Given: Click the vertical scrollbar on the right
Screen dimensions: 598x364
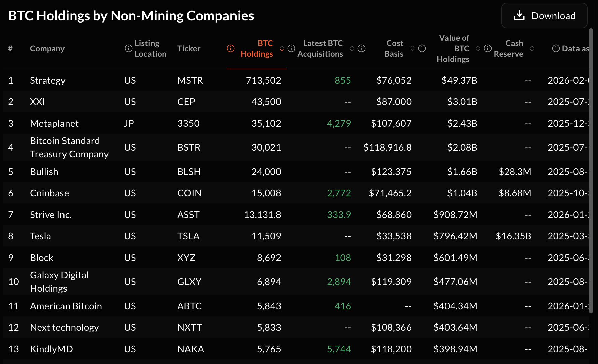Looking at the screenshot, I should tap(591, 168).
